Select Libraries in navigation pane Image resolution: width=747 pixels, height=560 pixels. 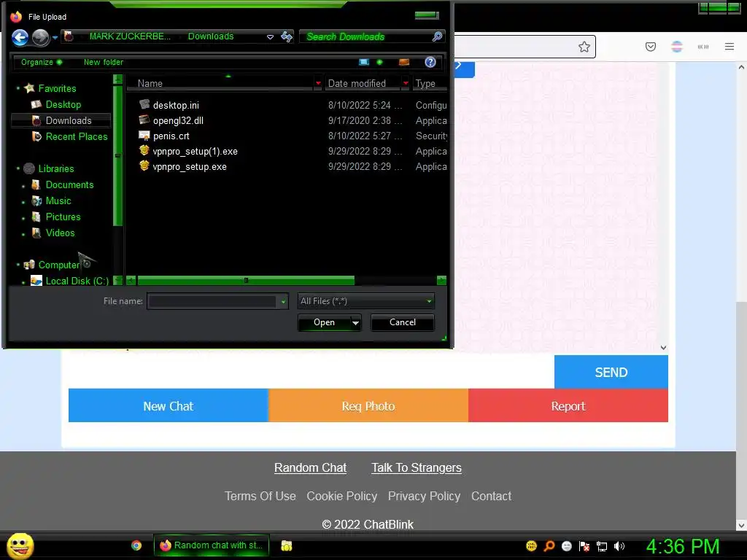tap(55, 168)
